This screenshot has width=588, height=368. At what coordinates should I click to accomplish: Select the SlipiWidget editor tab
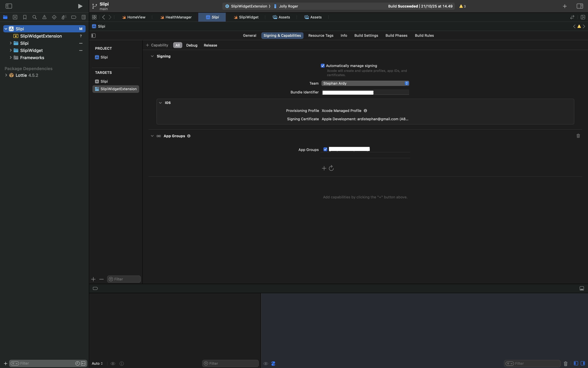246,17
